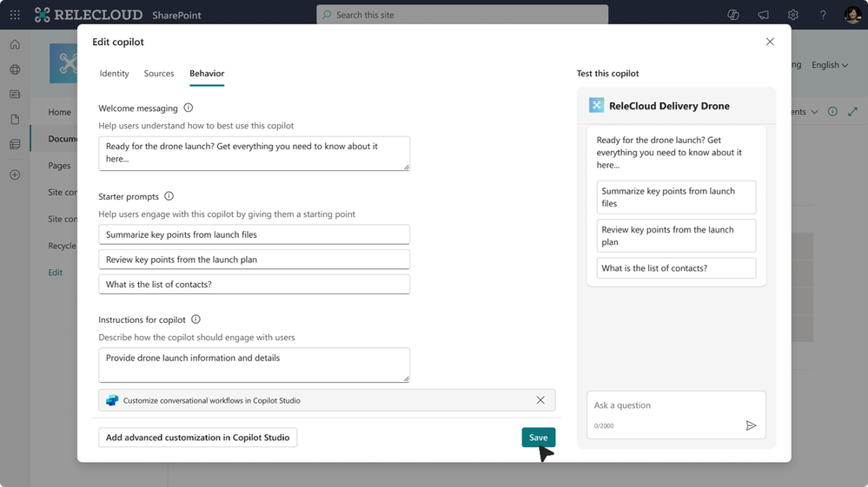Show Starter prompts info tooltip icon
Viewport: 868px width, 487px height.
(169, 196)
